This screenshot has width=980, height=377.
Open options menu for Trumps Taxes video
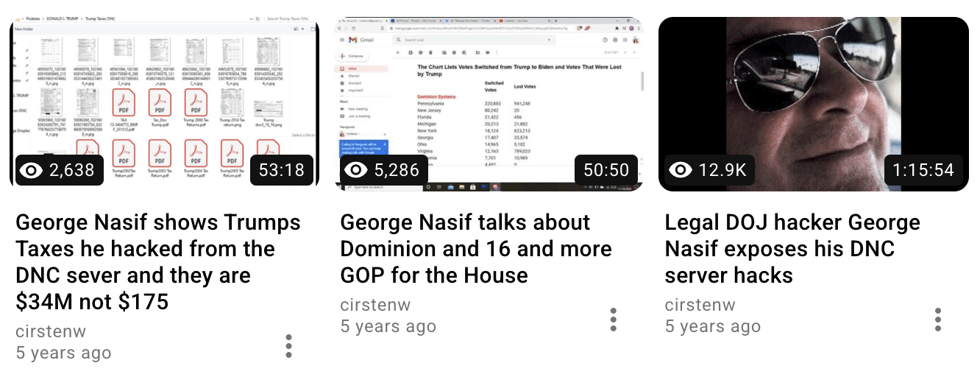click(289, 346)
